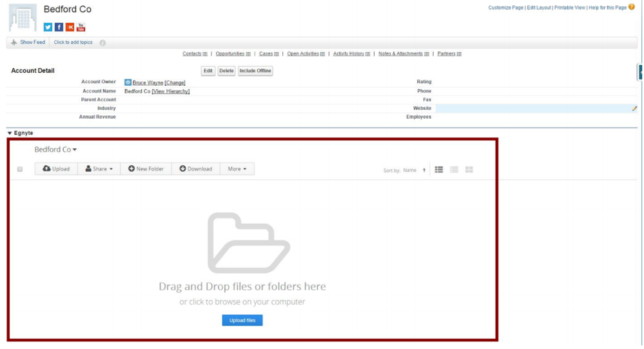This screenshot has width=644, height=349.
Task: Click the [View Hierarchy] link
Action: point(171,91)
